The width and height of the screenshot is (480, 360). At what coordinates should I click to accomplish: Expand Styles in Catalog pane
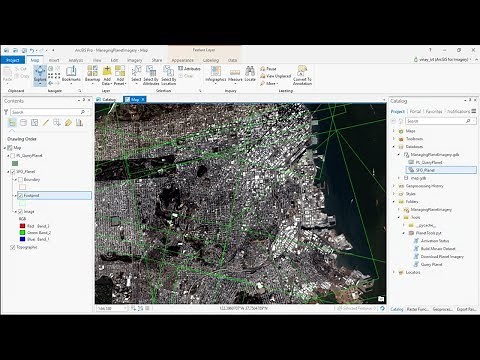(394, 194)
